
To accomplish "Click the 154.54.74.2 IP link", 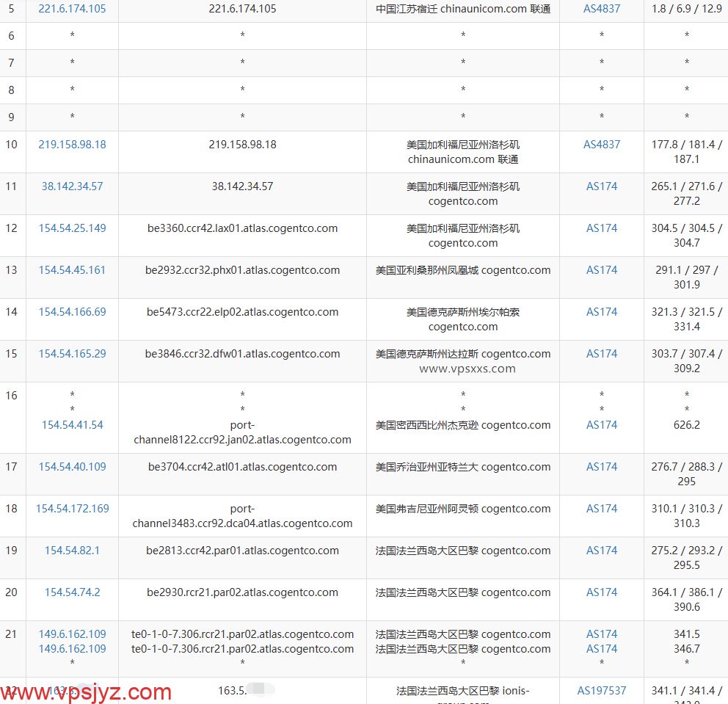I will coord(72,592).
